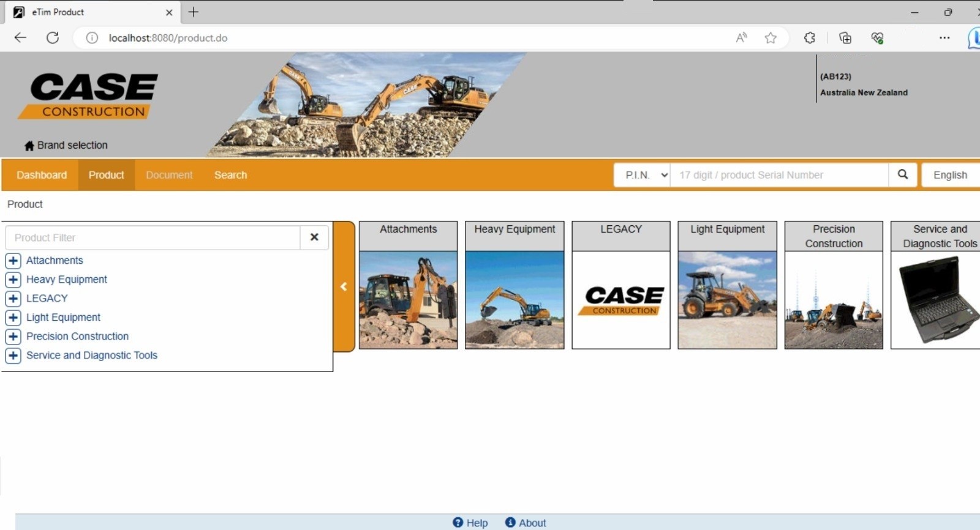The image size is (980, 530).
Task: Expand the Light Equipment tree node
Action: 13,318
